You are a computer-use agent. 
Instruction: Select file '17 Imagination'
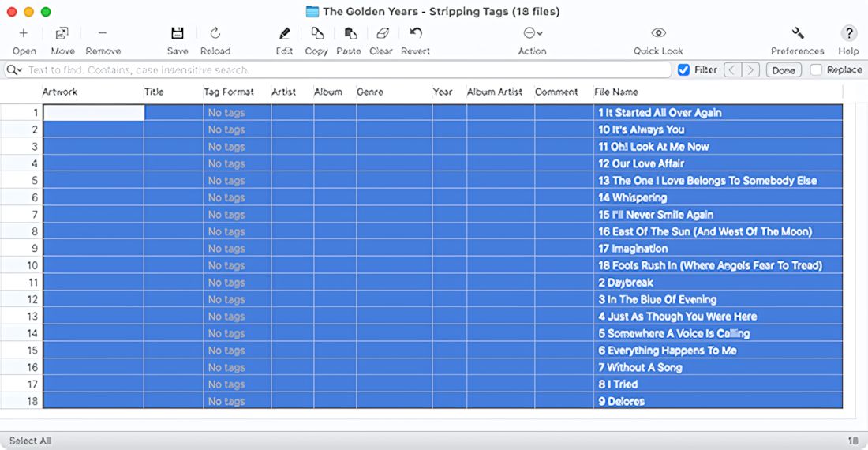(633, 249)
